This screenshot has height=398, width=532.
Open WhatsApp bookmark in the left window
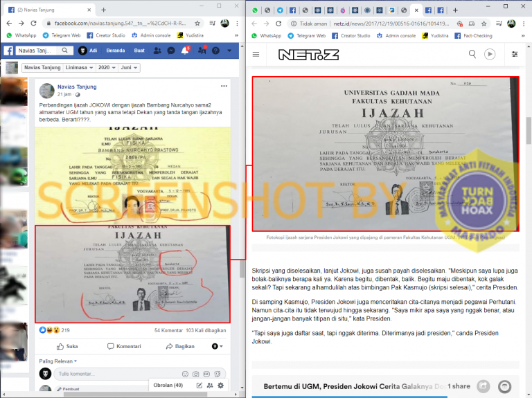click(x=21, y=35)
